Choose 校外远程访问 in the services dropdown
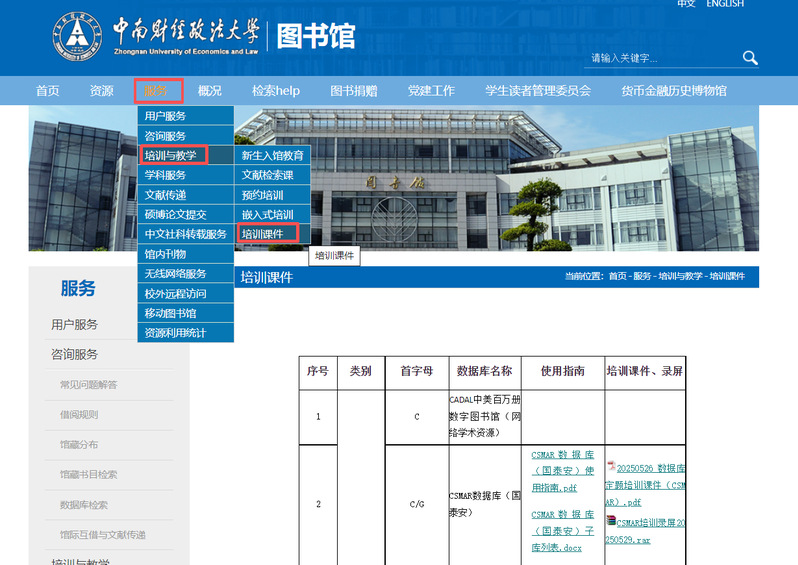Viewport: 798px width, 565px height. click(176, 293)
